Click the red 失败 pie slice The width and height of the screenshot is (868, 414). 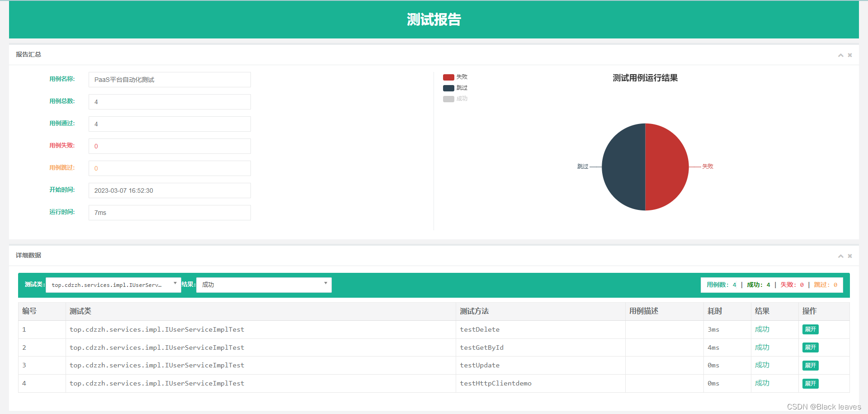667,167
